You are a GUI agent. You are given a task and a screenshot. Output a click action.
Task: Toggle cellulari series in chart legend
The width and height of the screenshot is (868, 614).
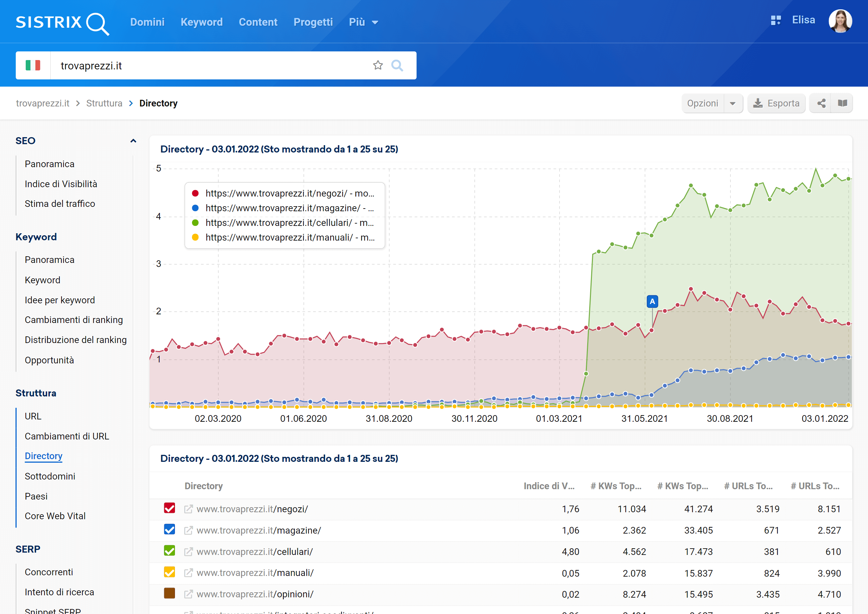(x=283, y=223)
